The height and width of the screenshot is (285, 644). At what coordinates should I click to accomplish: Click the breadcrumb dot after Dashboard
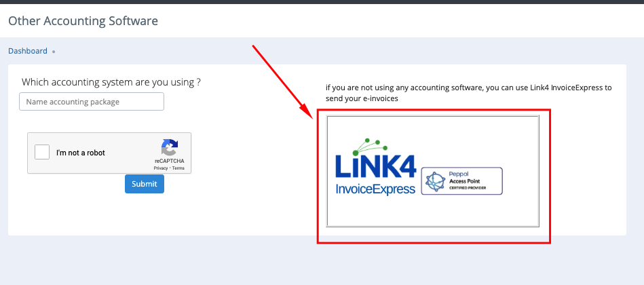54,52
